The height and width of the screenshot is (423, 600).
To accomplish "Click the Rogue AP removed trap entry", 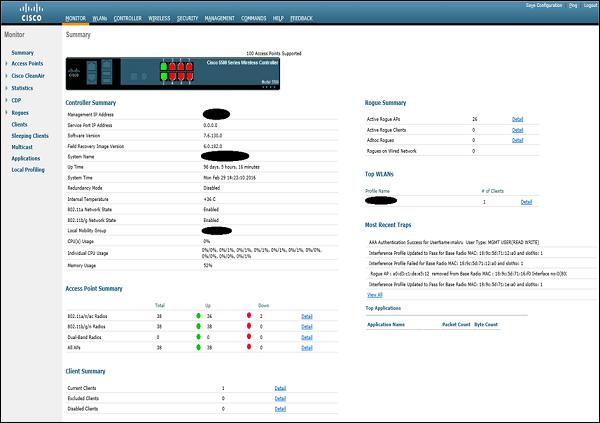I will coord(468,274).
